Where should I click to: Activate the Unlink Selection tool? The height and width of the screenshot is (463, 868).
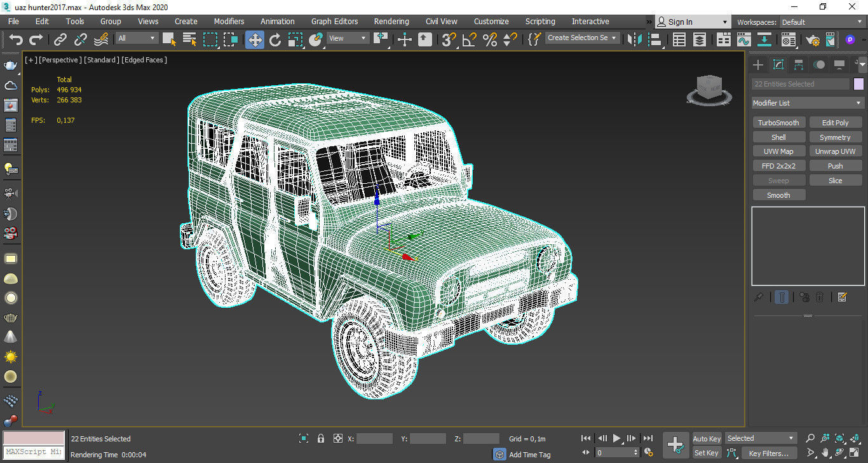coord(81,39)
